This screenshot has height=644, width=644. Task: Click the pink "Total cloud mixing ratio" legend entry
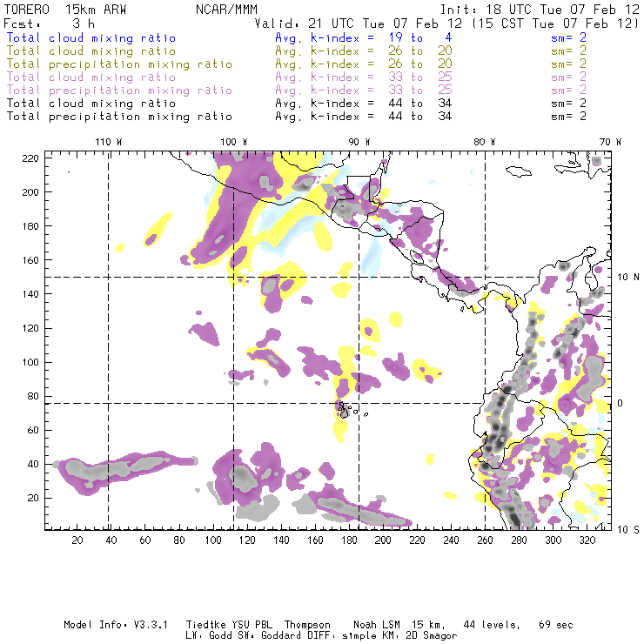click(x=91, y=77)
